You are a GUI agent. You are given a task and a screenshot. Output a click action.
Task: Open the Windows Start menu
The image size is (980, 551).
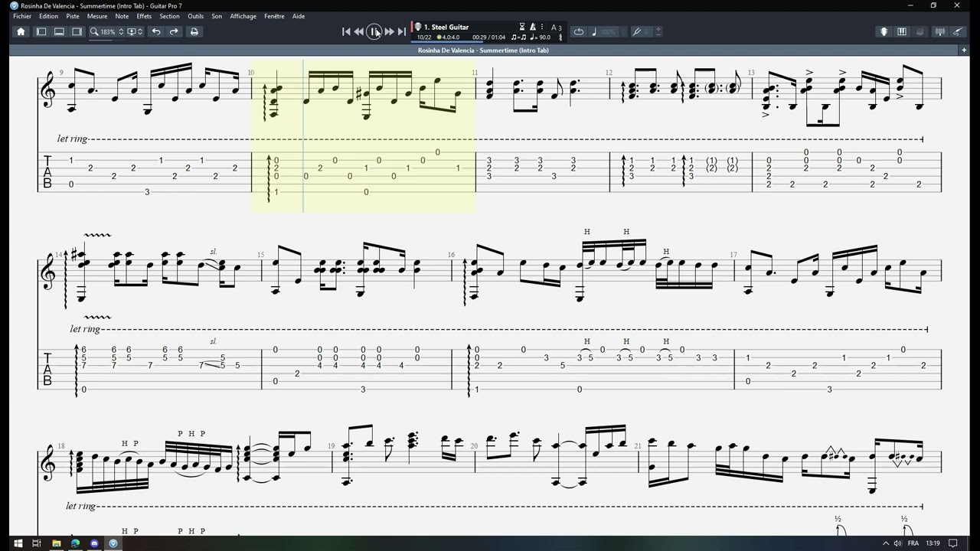click(18, 543)
